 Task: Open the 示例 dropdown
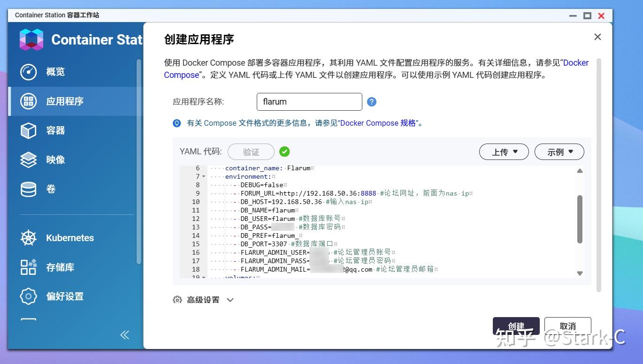click(559, 152)
